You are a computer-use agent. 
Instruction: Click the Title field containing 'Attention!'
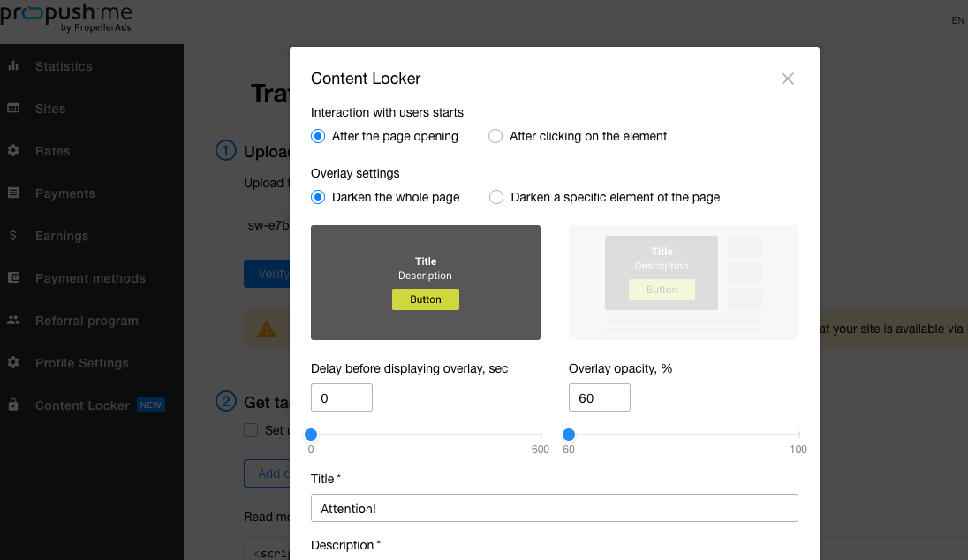(554, 508)
